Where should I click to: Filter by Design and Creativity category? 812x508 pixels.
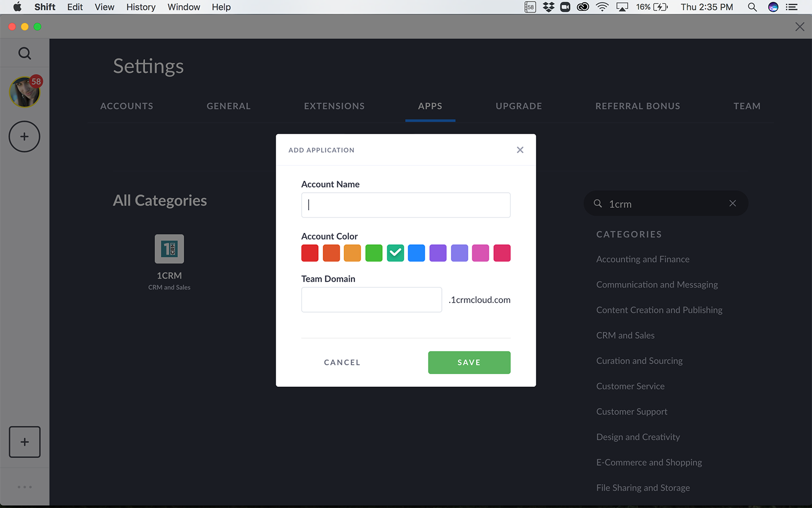pos(638,437)
